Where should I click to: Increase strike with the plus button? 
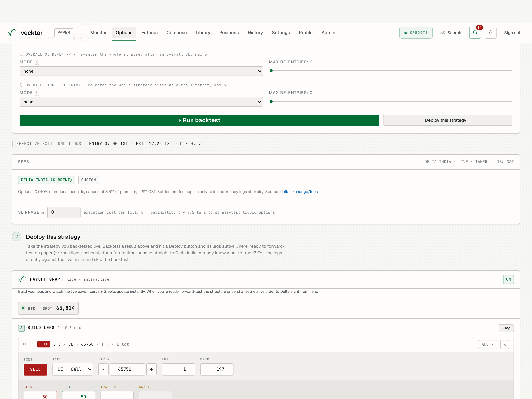tap(151, 369)
